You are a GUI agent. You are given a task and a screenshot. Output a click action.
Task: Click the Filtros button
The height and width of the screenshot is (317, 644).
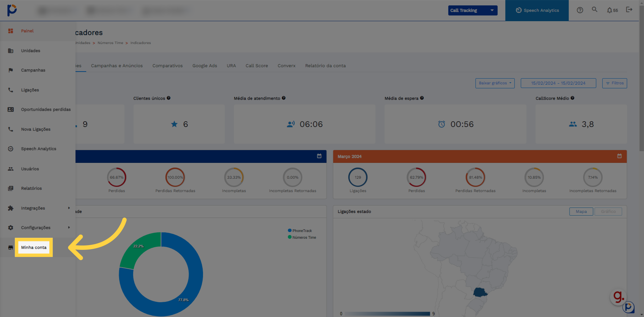[615, 83]
